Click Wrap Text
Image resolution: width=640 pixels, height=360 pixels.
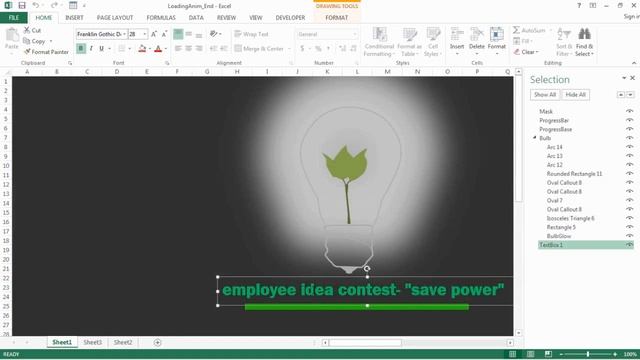click(x=251, y=34)
